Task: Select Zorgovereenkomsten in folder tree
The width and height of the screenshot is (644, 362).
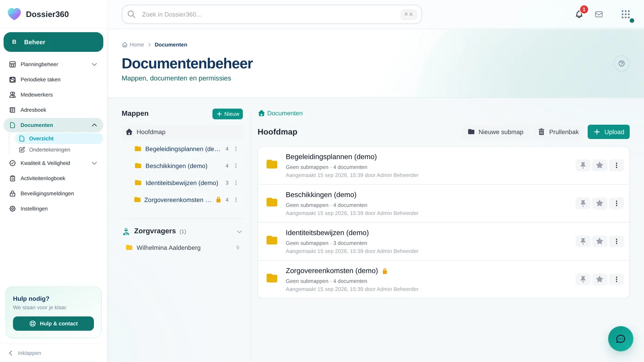Action: pyautogui.click(x=178, y=200)
